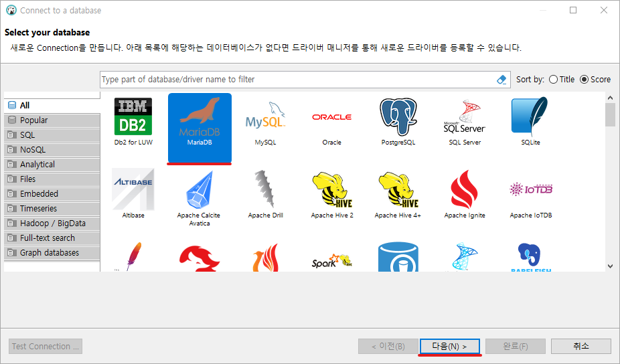Choose the MySQL dolphin icon

pyautogui.click(x=265, y=115)
